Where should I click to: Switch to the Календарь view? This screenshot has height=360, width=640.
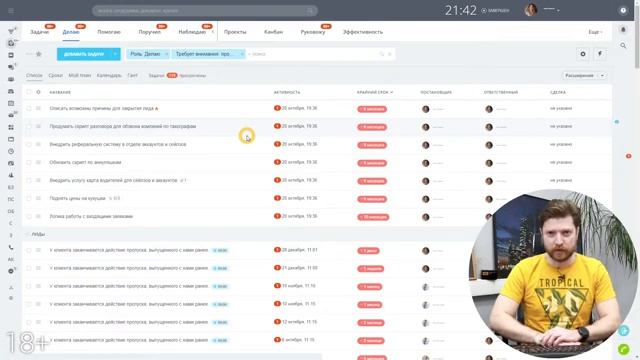109,76
